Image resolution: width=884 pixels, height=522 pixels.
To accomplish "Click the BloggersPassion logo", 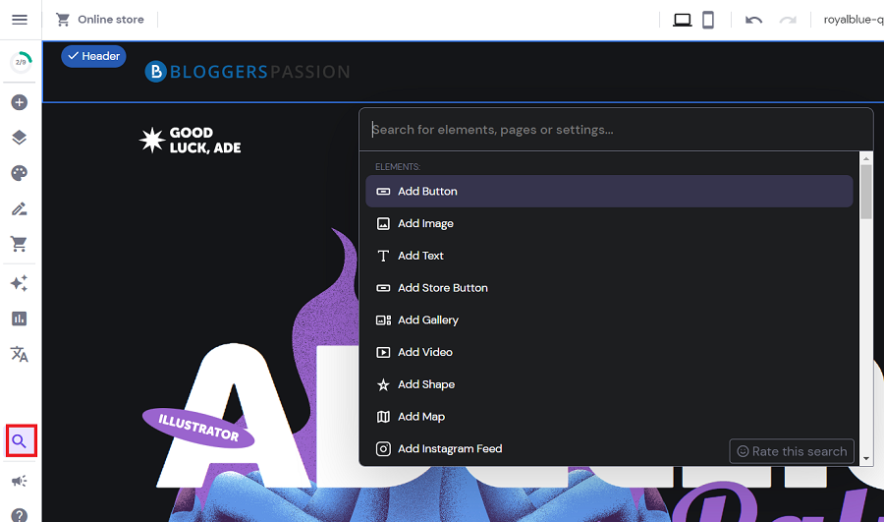I will [x=247, y=72].
